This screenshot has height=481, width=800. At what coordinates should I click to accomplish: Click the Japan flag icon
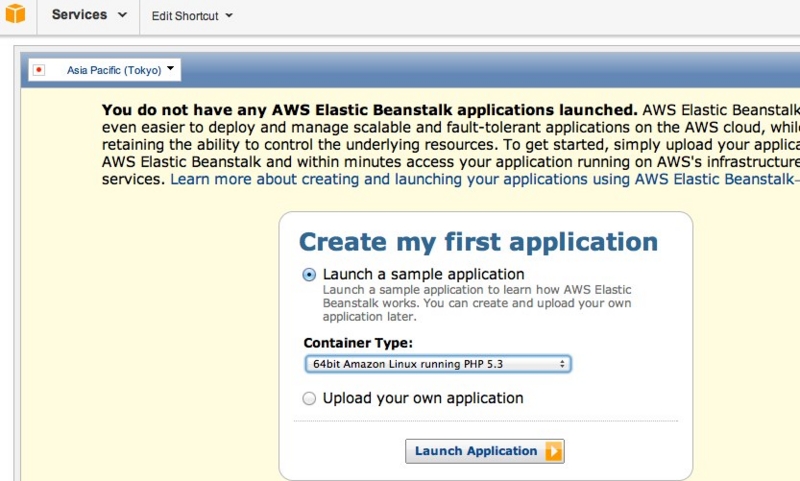(x=39, y=70)
